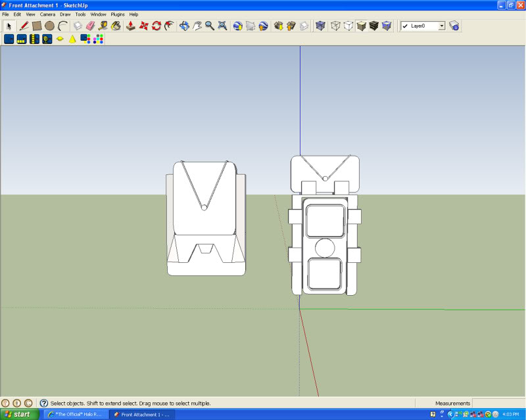526x420 pixels.
Task: Click the right model with square panels
Action: 324,225
